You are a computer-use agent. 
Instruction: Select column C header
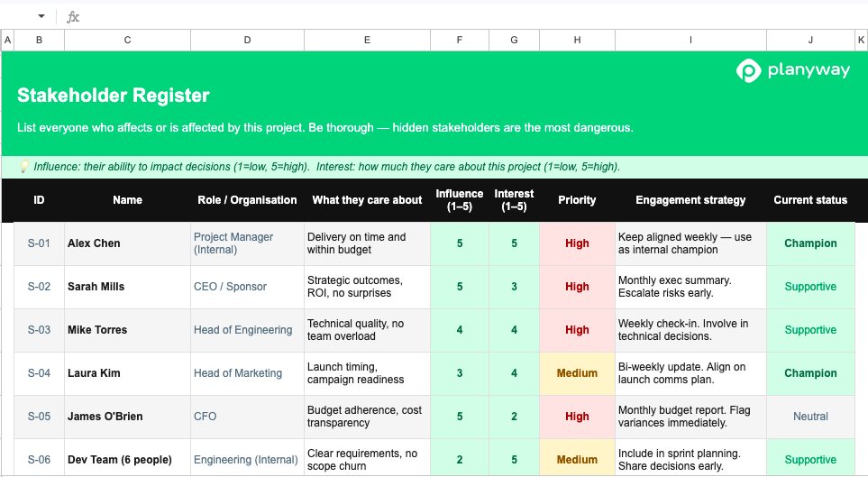pyautogui.click(x=127, y=40)
